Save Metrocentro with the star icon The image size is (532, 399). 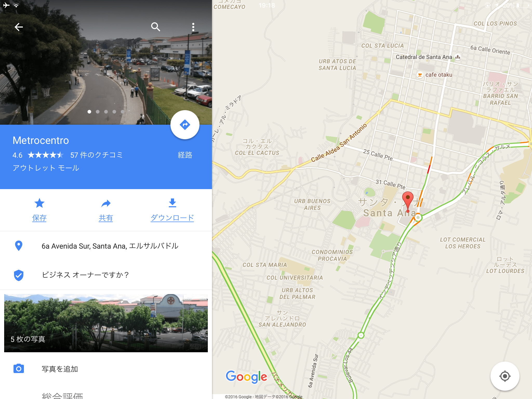coord(39,203)
